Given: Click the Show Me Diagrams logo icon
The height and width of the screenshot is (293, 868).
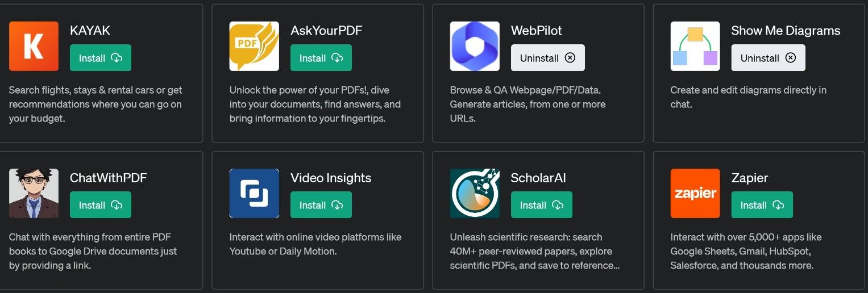Looking at the screenshot, I should click(695, 46).
